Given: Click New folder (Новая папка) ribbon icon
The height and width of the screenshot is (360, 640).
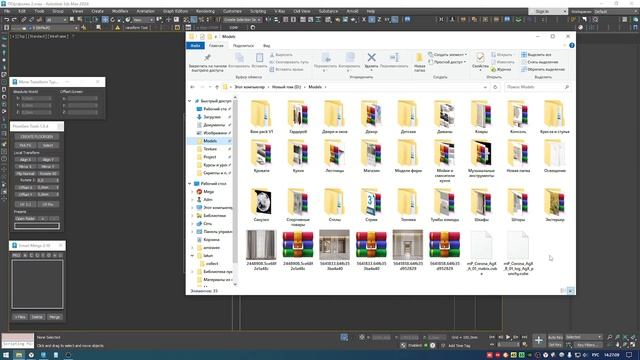Looking at the screenshot, I should coord(419,58).
